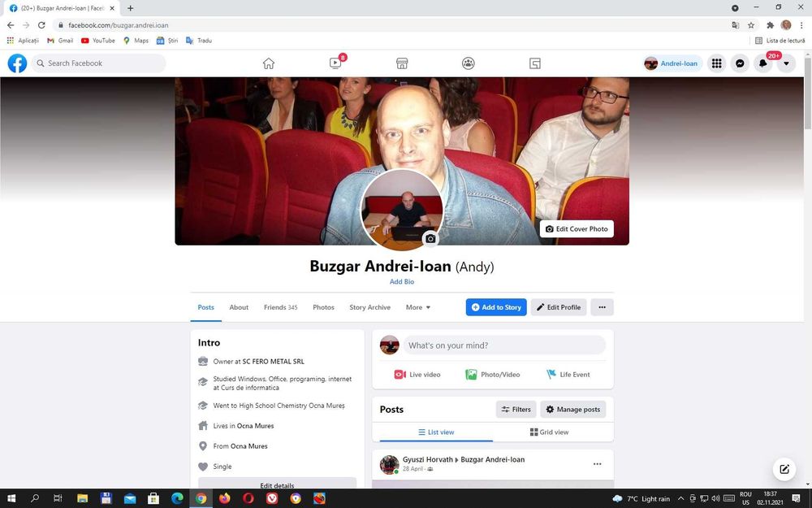Open the Friends 345 tab
Screen dimensions: 812x508
tap(281, 307)
